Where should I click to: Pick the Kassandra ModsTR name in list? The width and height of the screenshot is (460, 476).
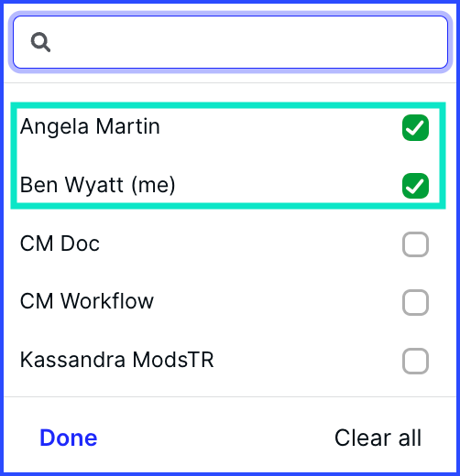point(117,360)
